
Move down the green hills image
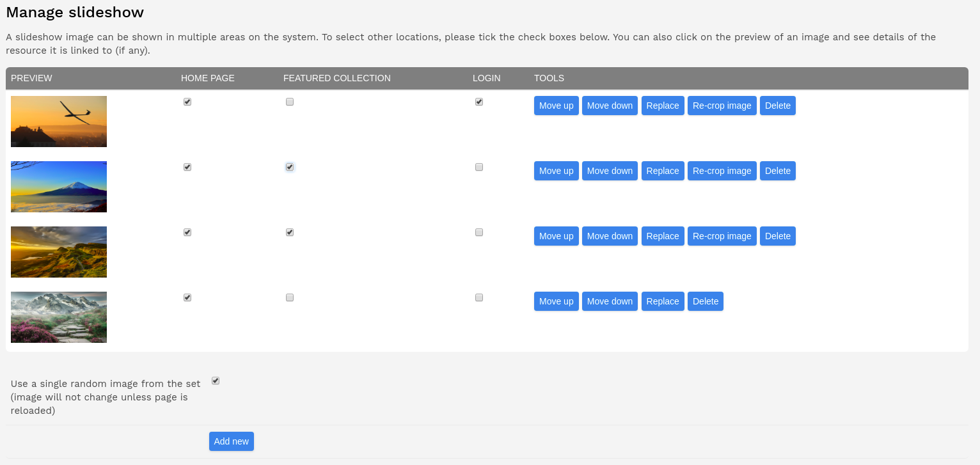[x=610, y=236]
